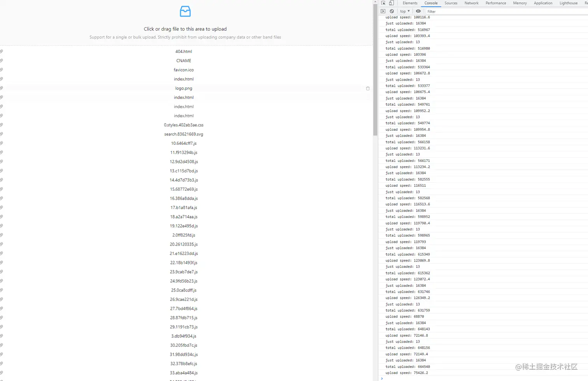Click the paperclip icon for 22.18b1493f.js

point(2,263)
